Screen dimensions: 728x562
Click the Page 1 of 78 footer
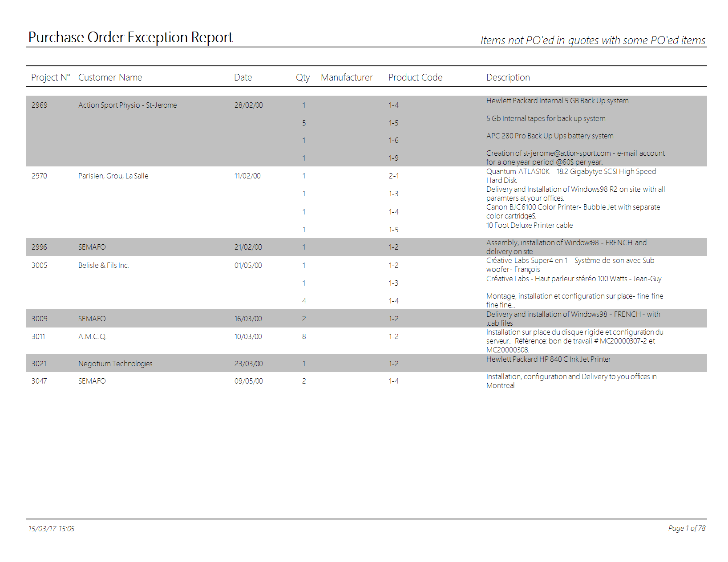coord(686,528)
